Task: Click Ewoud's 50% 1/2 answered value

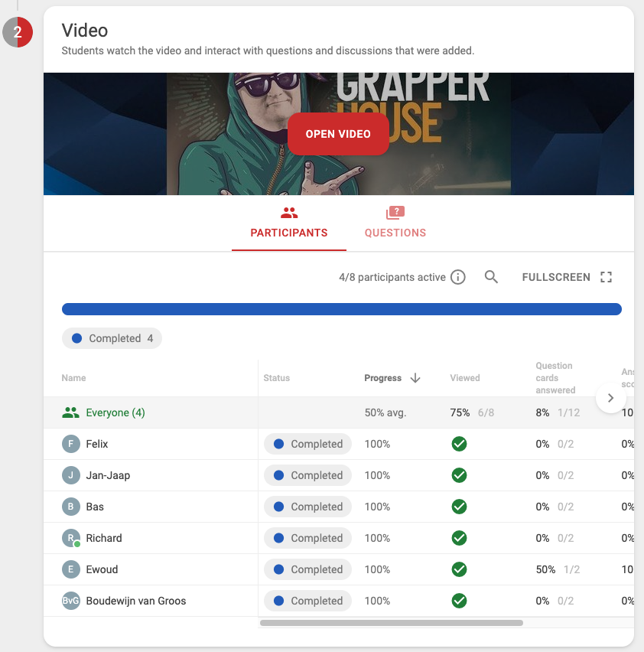Action: [558, 569]
